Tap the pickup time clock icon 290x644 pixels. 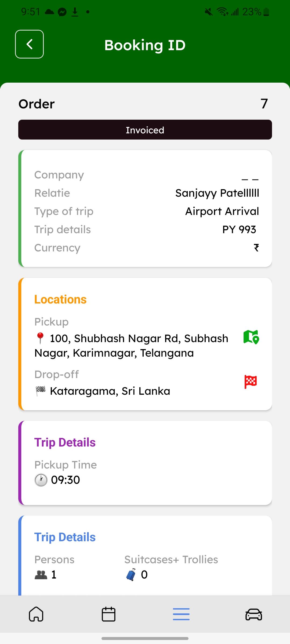click(41, 480)
